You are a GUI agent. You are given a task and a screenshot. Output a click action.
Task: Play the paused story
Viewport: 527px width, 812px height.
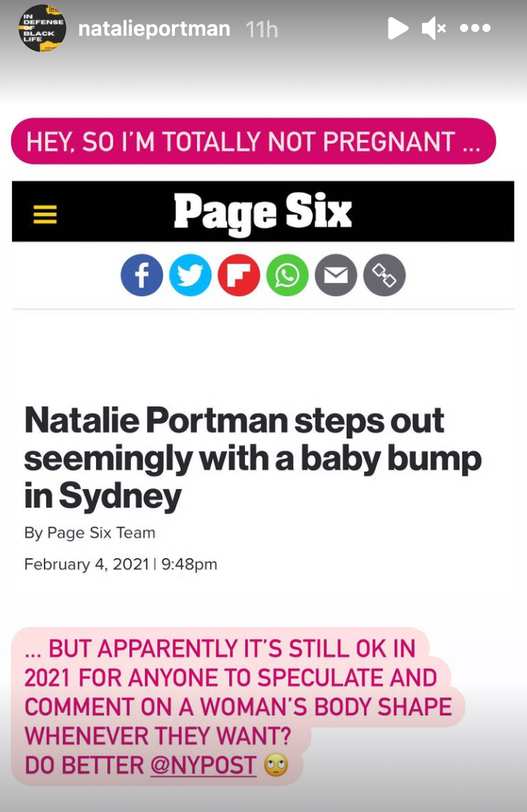coord(397,28)
